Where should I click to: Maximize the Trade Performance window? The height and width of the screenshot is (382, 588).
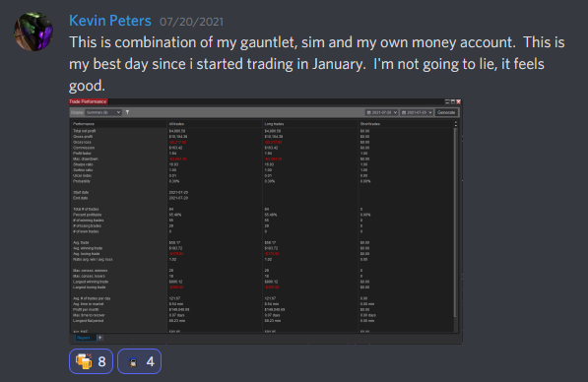[453, 101]
